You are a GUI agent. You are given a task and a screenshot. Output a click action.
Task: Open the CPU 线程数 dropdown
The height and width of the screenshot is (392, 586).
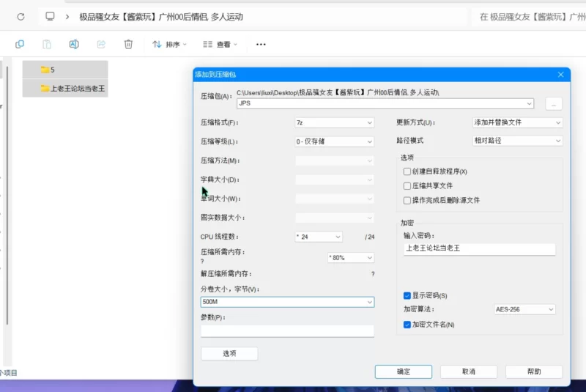(x=318, y=237)
